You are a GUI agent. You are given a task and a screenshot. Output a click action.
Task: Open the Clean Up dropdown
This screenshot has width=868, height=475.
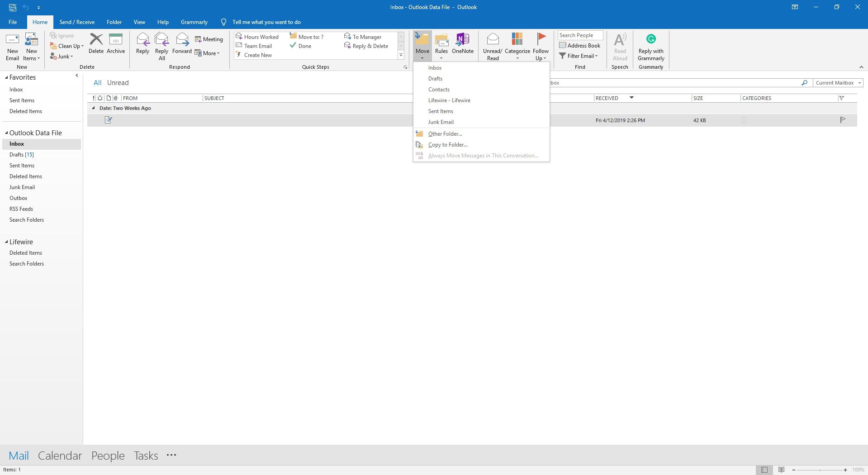[67, 46]
